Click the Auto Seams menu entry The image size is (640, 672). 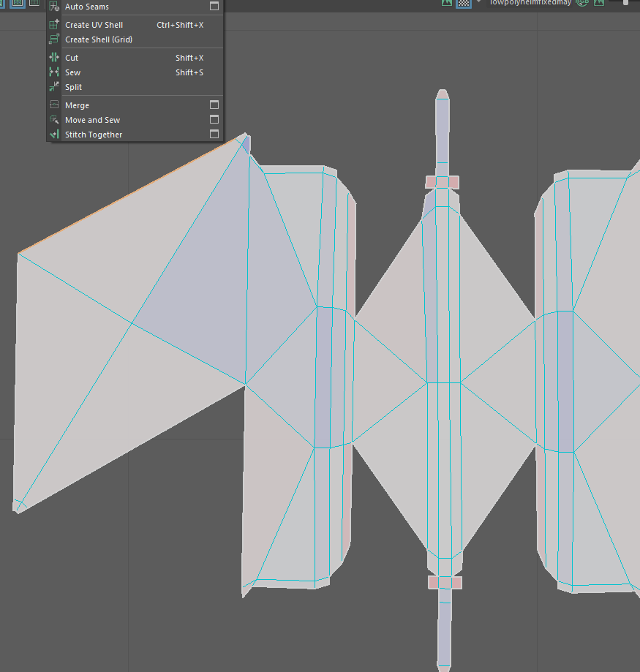(x=86, y=7)
